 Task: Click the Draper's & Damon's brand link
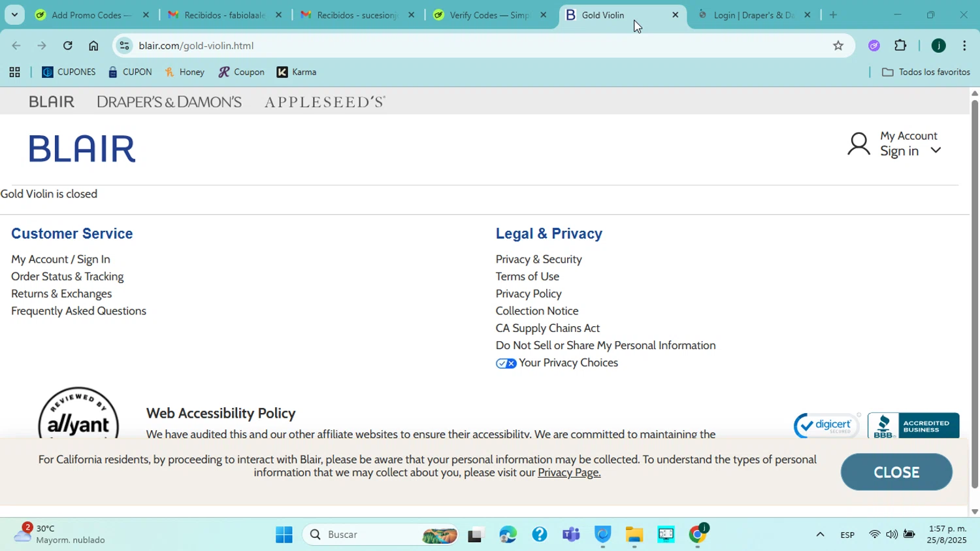coord(169,102)
